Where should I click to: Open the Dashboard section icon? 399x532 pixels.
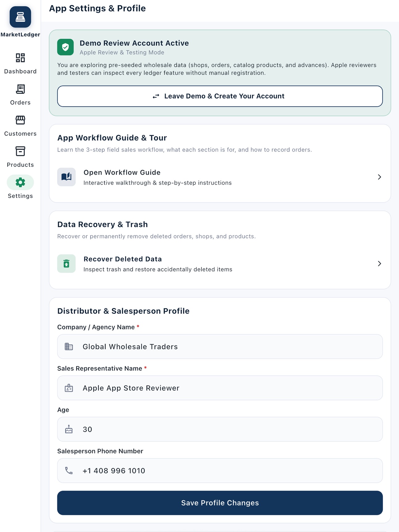(x=20, y=58)
